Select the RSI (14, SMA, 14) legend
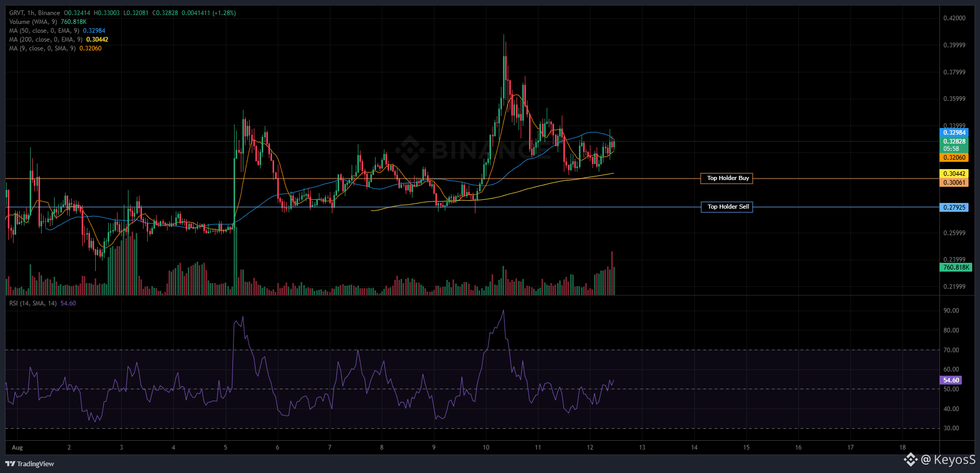The image size is (980, 473). point(33,303)
